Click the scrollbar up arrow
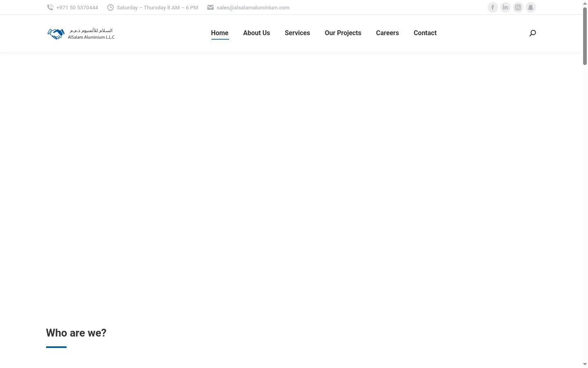 pyautogui.click(x=585, y=3)
